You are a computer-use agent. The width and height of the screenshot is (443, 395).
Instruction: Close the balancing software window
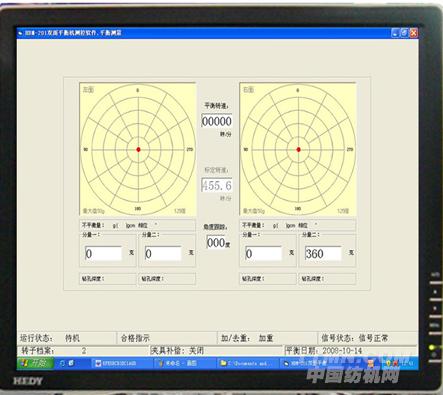coord(413,33)
